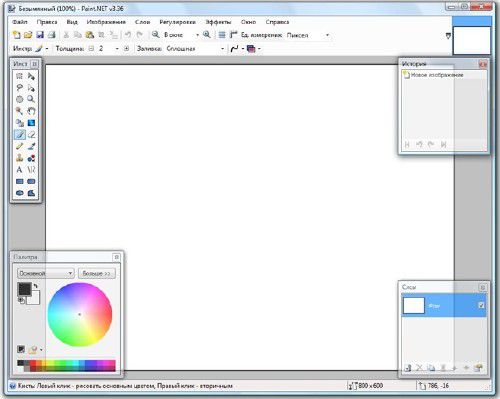Select the Ellipse Select tool

pos(20,99)
